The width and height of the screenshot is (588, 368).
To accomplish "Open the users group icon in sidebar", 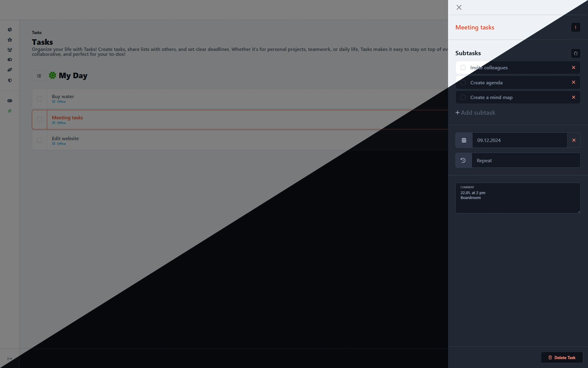I will [x=10, y=49].
